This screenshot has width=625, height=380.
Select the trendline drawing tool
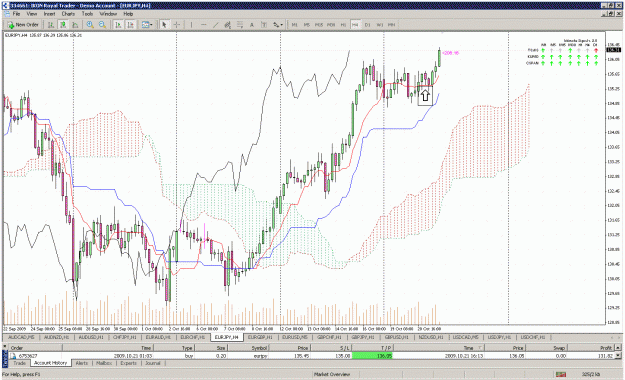point(216,25)
